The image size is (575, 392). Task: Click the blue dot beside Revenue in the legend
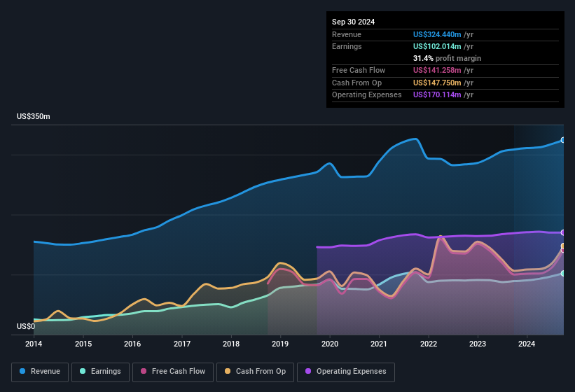(x=23, y=371)
